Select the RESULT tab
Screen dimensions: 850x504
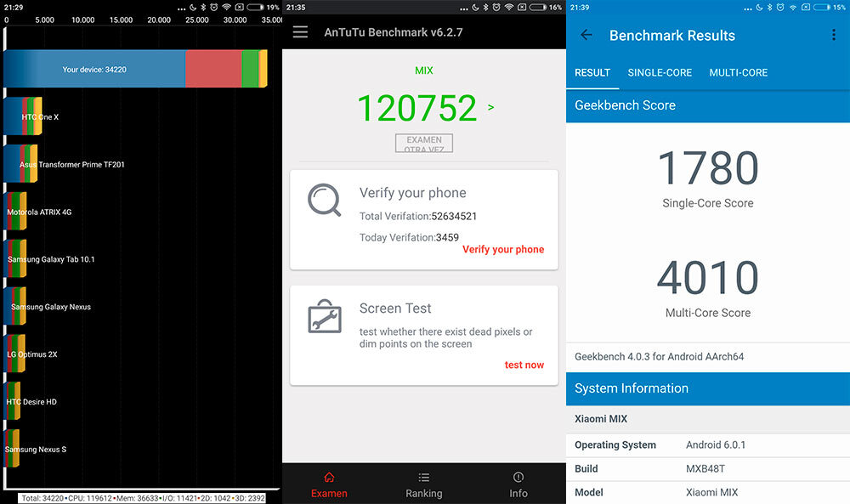(x=592, y=72)
